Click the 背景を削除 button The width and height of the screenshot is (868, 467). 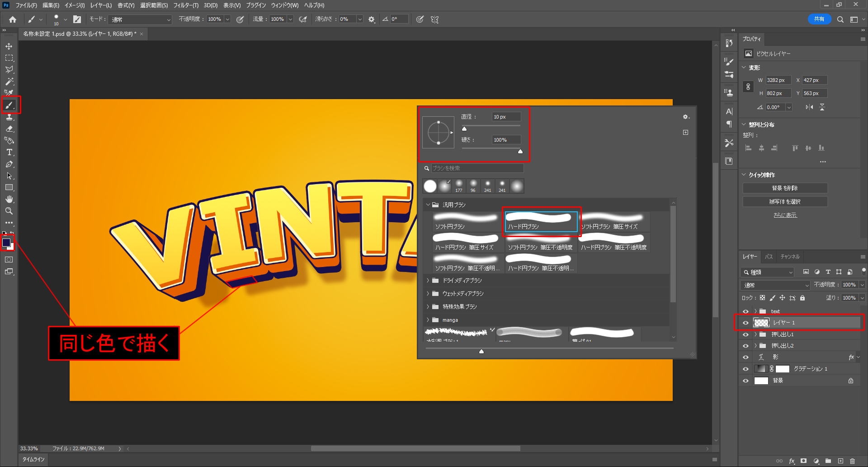pos(785,188)
